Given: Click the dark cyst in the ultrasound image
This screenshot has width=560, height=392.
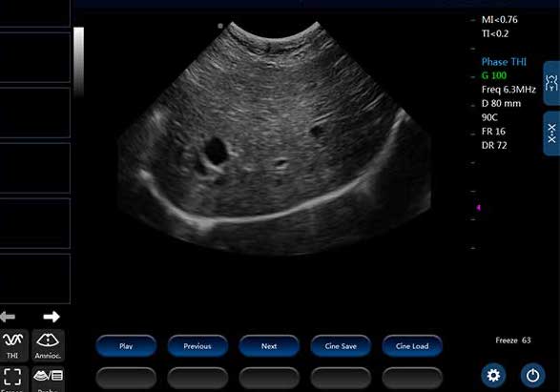Looking at the screenshot, I should [x=216, y=151].
